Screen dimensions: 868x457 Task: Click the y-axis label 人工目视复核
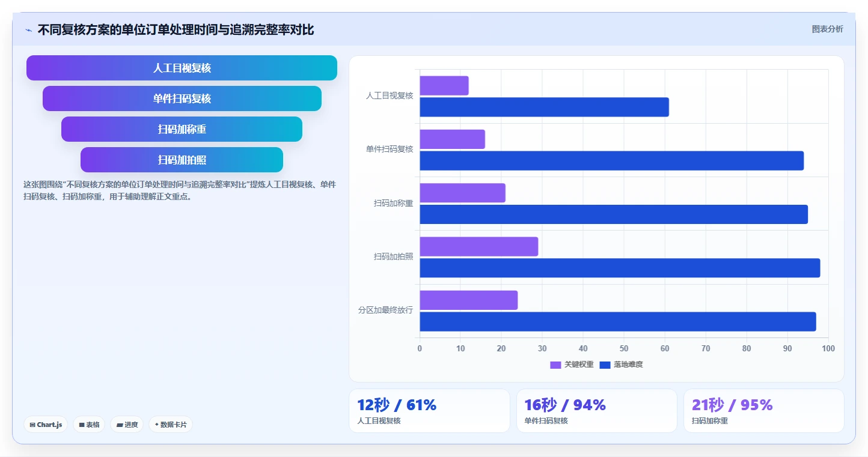pos(390,95)
